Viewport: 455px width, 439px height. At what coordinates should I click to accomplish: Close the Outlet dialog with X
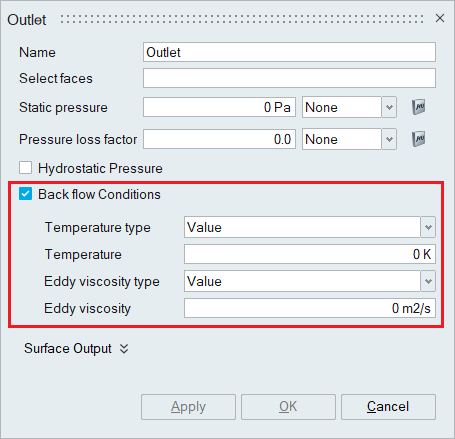440,18
